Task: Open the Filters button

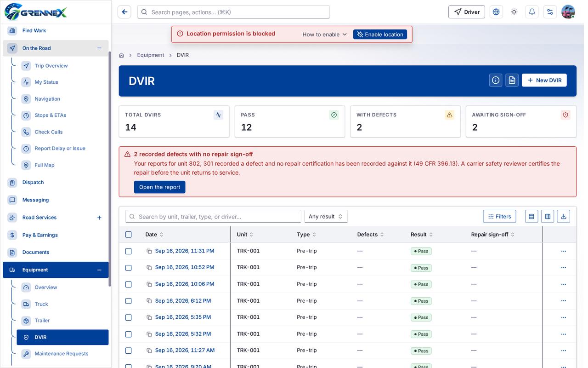Action: (x=500, y=216)
